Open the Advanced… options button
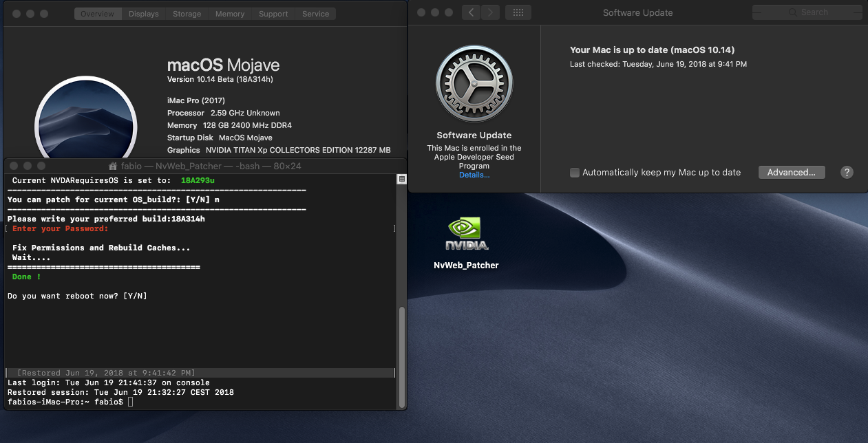Image resolution: width=868 pixels, height=443 pixels. coord(792,173)
